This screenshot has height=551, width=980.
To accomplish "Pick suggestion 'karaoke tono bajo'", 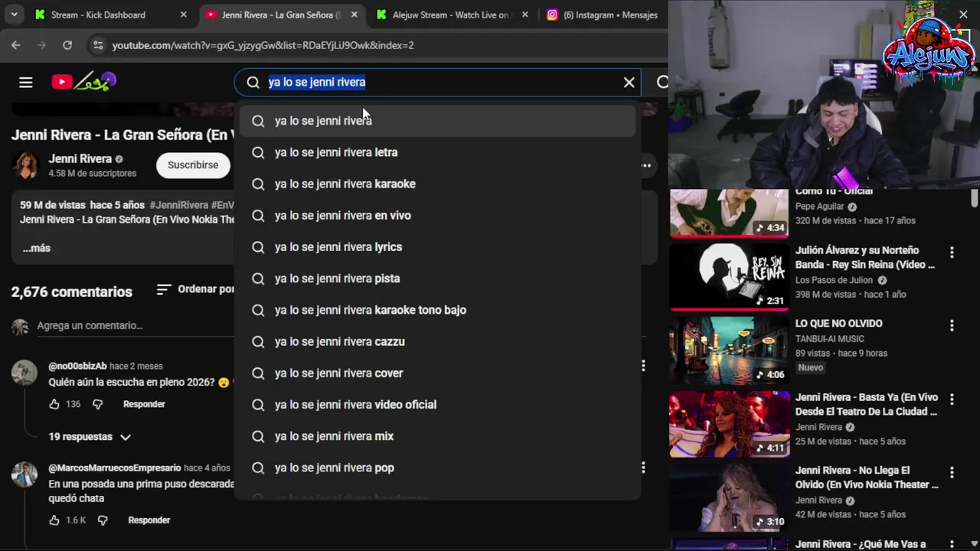I will click(x=437, y=310).
